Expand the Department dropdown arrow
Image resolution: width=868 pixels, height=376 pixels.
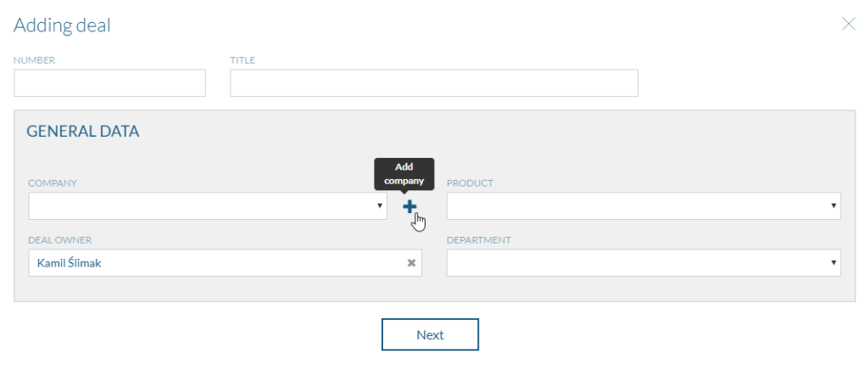coord(833,263)
